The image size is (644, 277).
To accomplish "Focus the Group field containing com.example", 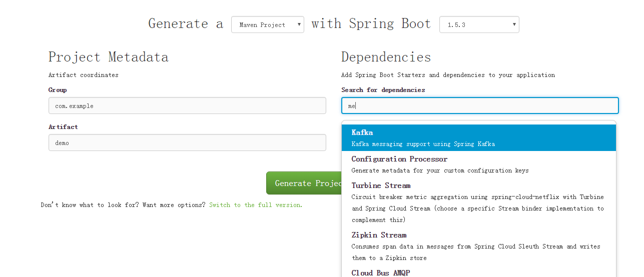I will pos(187,105).
